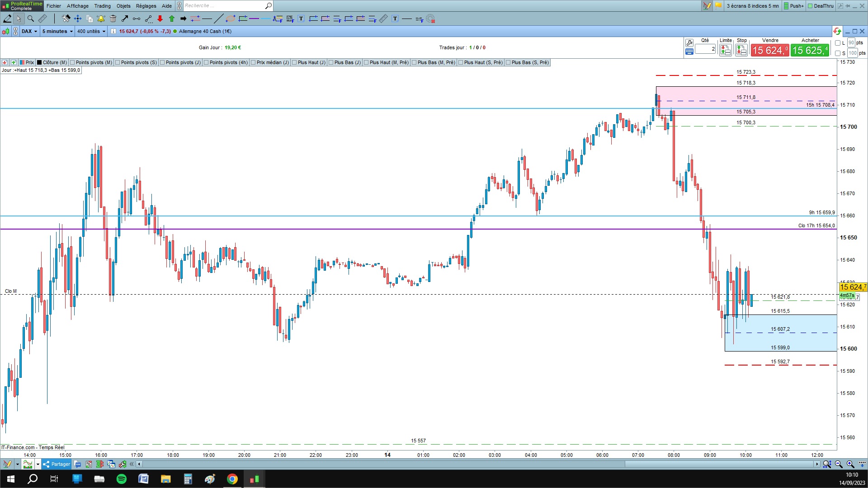The width and height of the screenshot is (868, 488).
Task: Select the pencil drawing tool
Action: [x=7, y=19]
